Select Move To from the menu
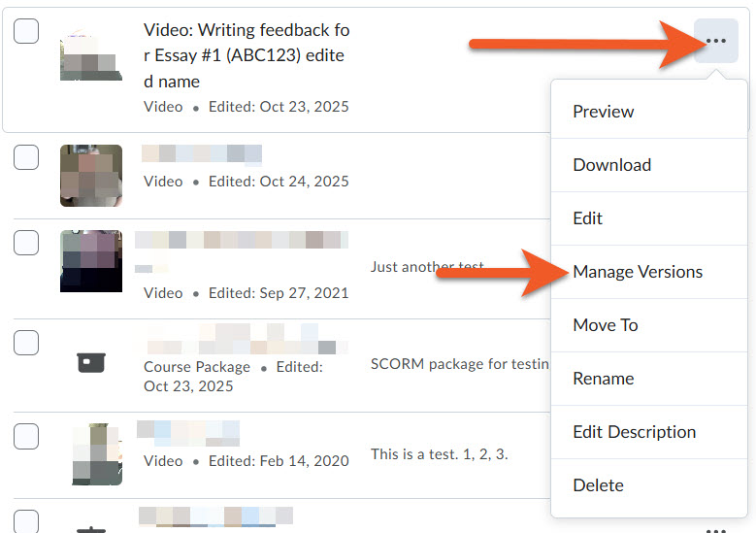The image size is (756, 533). point(605,325)
